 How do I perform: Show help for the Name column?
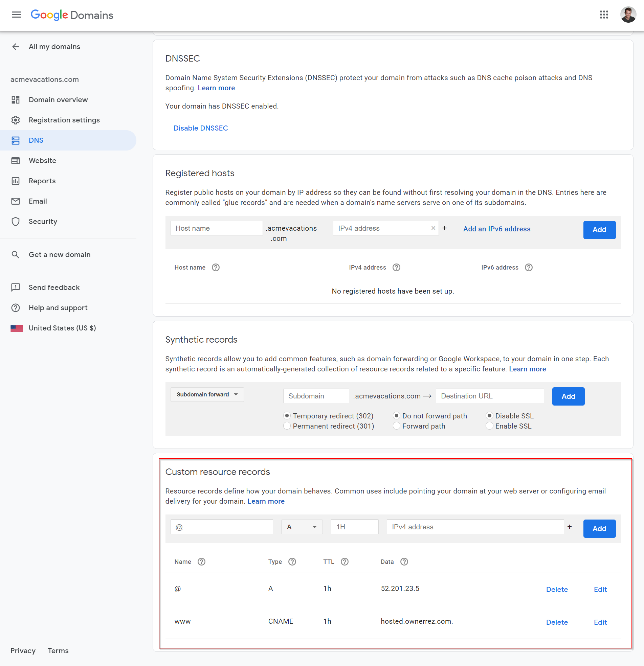[201, 562]
